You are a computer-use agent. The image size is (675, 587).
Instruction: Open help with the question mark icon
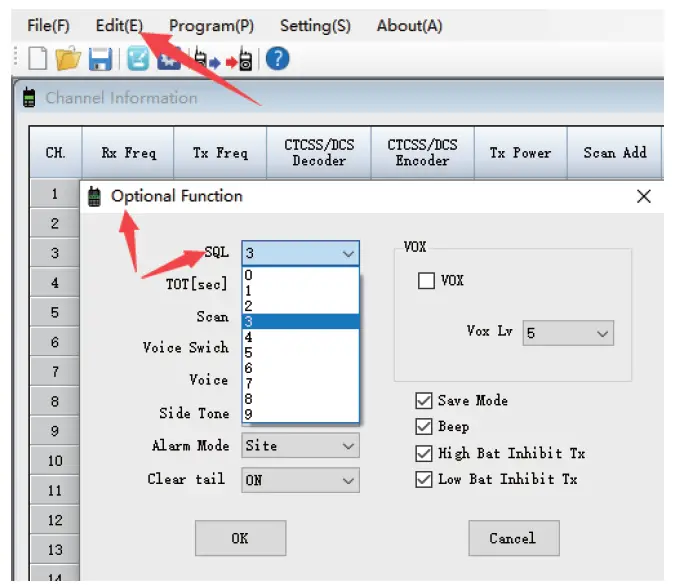[278, 59]
